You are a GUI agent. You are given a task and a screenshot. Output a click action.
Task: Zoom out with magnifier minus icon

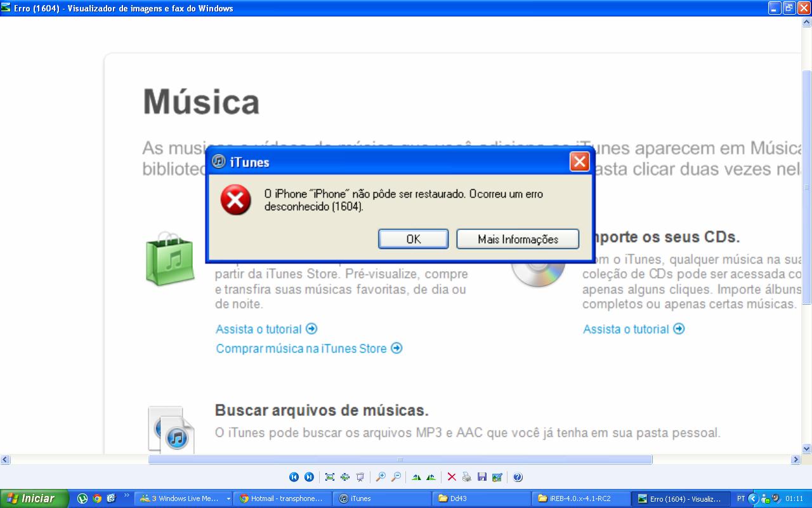[396, 477]
